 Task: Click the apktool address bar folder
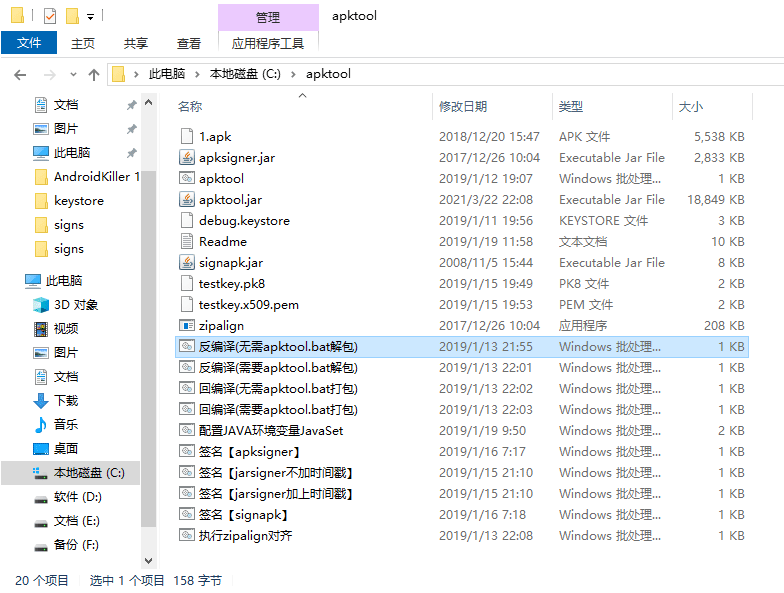pyautogui.click(x=328, y=74)
